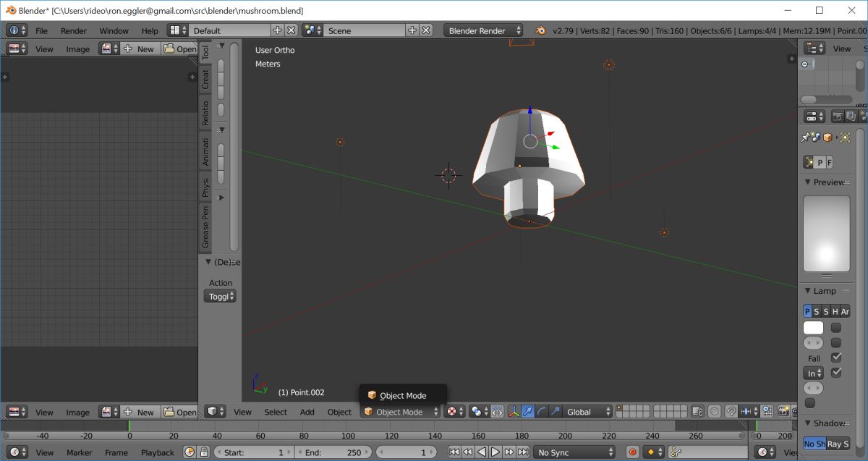Open the Grease Pen tab

tap(205, 227)
